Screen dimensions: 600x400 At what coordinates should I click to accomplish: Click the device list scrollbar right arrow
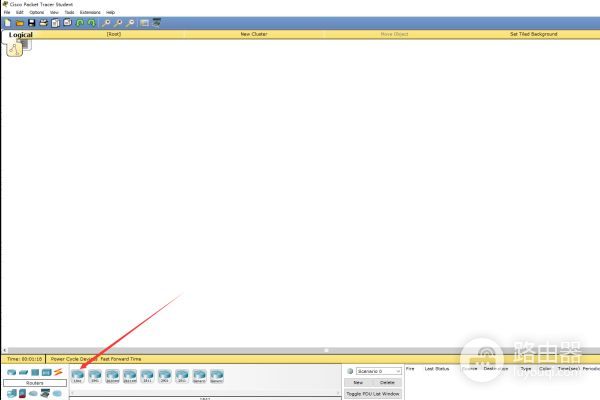point(338,393)
